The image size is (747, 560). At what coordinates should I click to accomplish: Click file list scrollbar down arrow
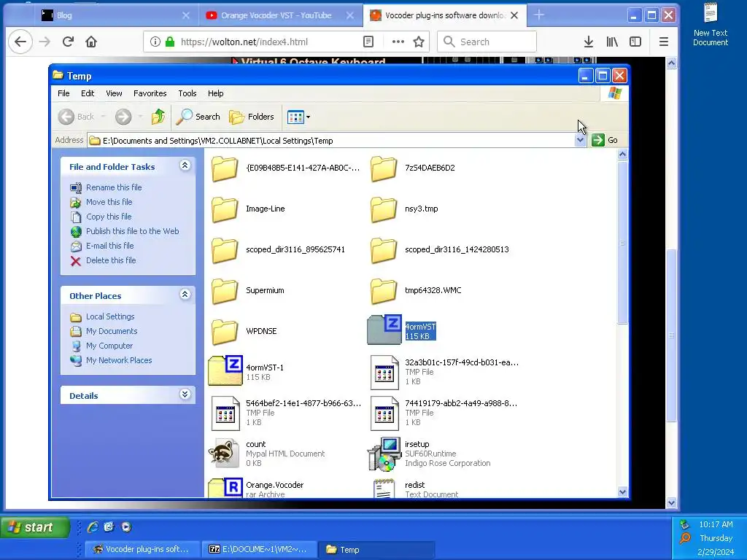(622, 492)
